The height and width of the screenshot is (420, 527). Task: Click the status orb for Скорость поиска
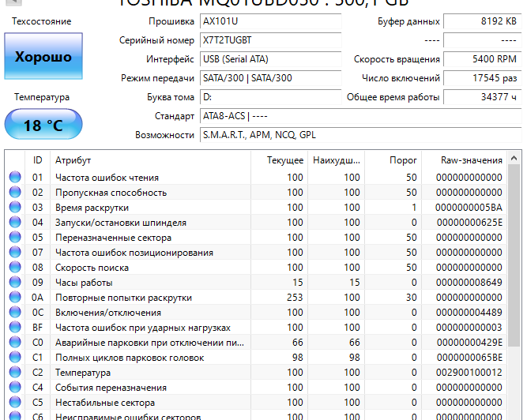click(14, 268)
